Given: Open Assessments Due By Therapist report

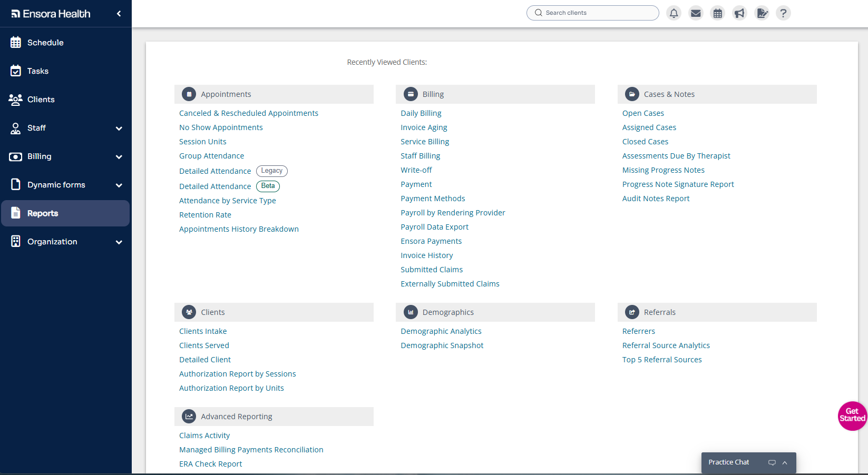Looking at the screenshot, I should (676, 156).
